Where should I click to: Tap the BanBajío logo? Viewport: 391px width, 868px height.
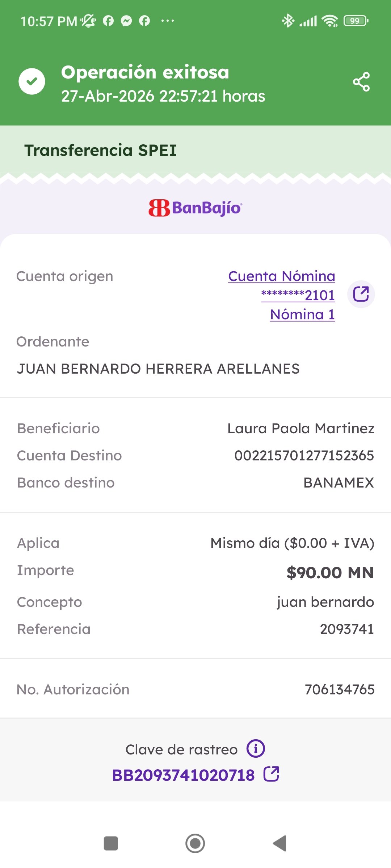[195, 208]
